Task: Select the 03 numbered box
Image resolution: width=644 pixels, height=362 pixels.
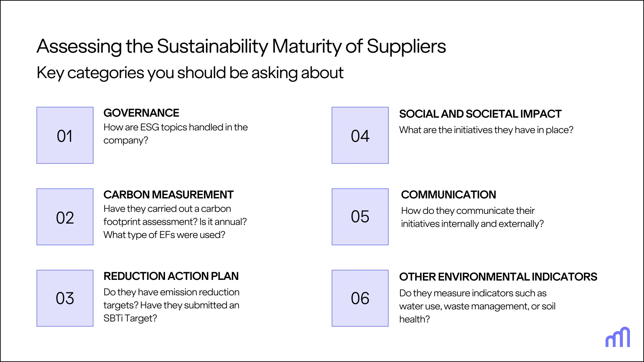Action: coord(65,298)
